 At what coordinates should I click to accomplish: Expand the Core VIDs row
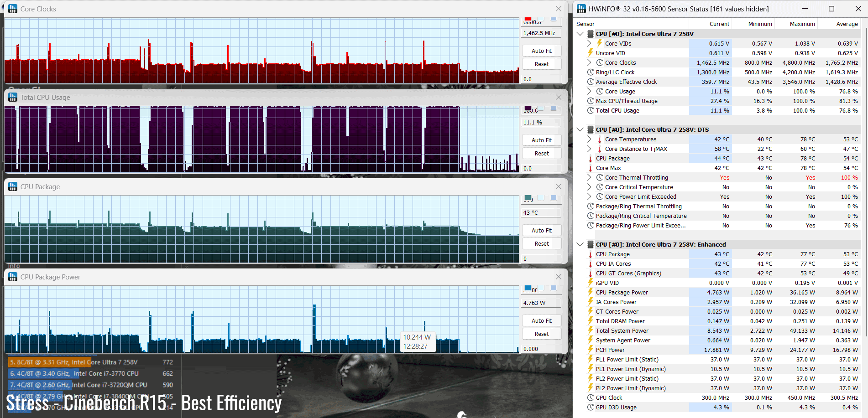click(x=589, y=43)
